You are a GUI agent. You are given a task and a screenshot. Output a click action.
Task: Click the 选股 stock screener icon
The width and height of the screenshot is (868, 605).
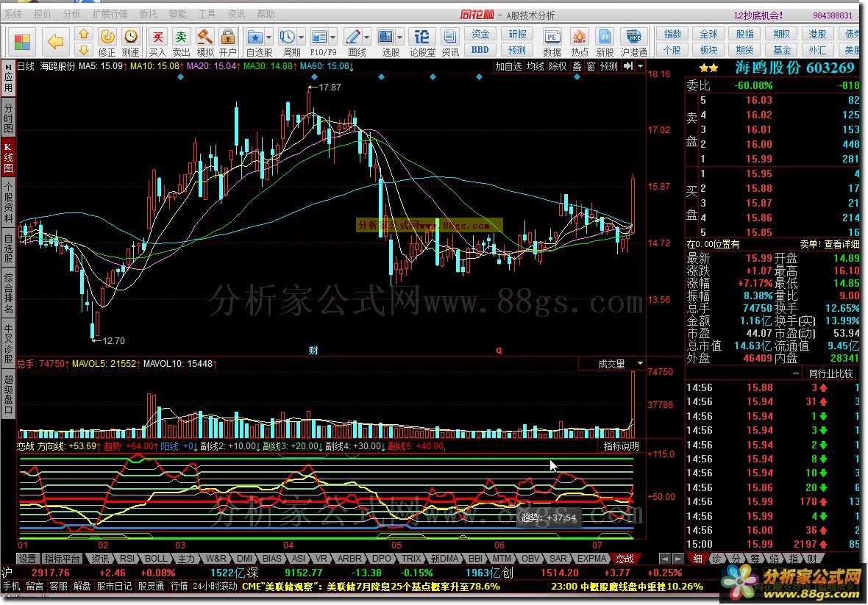tap(386, 37)
